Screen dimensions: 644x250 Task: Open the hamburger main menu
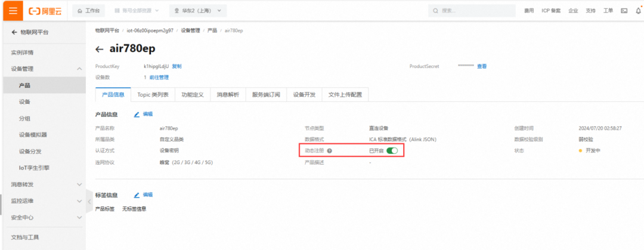point(13,11)
